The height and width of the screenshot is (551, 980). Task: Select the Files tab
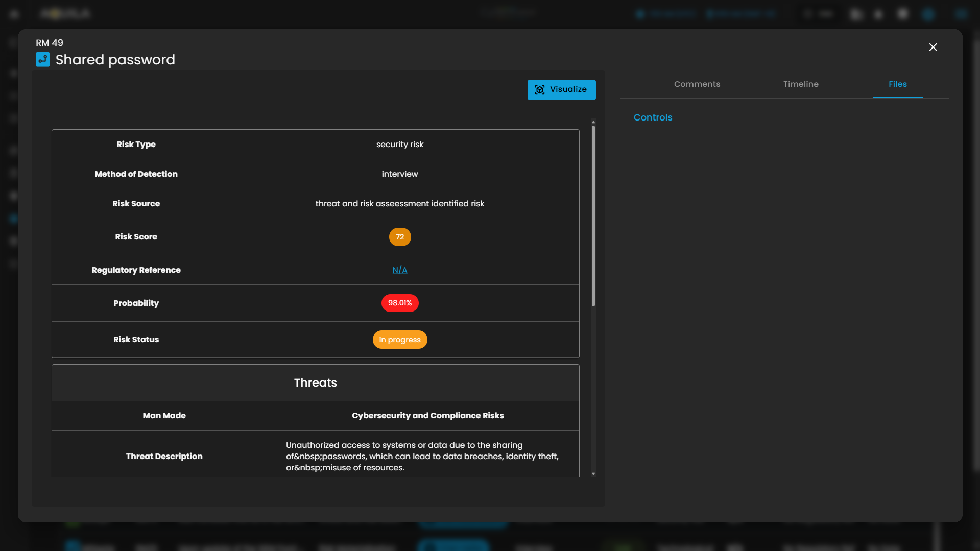point(897,84)
